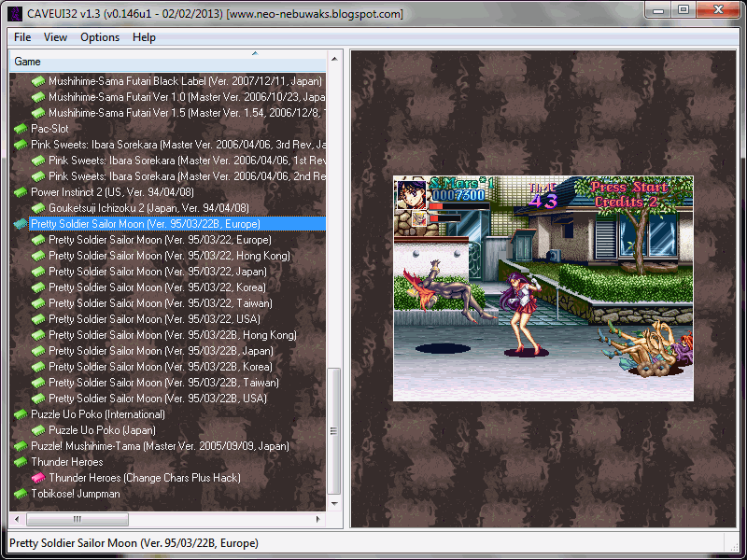Image resolution: width=747 pixels, height=560 pixels.
Task: Click the icon beside Puzzle! Mushihime-Tama
Action: [x=21, y=446]
